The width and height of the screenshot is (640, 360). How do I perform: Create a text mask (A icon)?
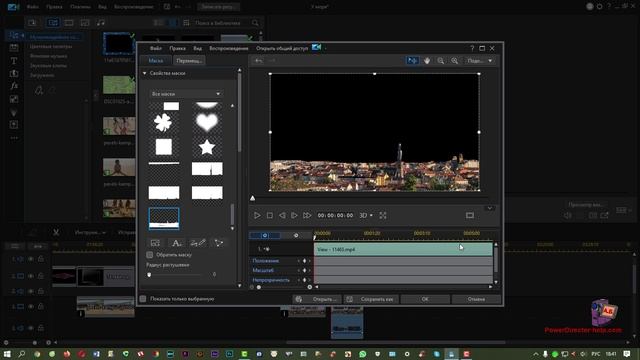click(x=176, y=243)
